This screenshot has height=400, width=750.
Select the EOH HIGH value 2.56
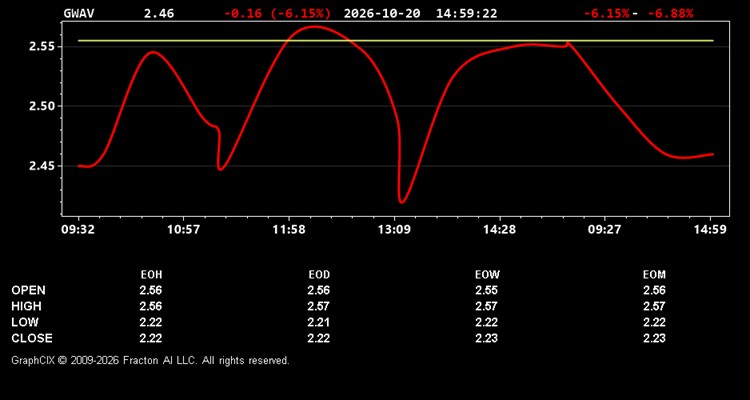pos(151,306)
